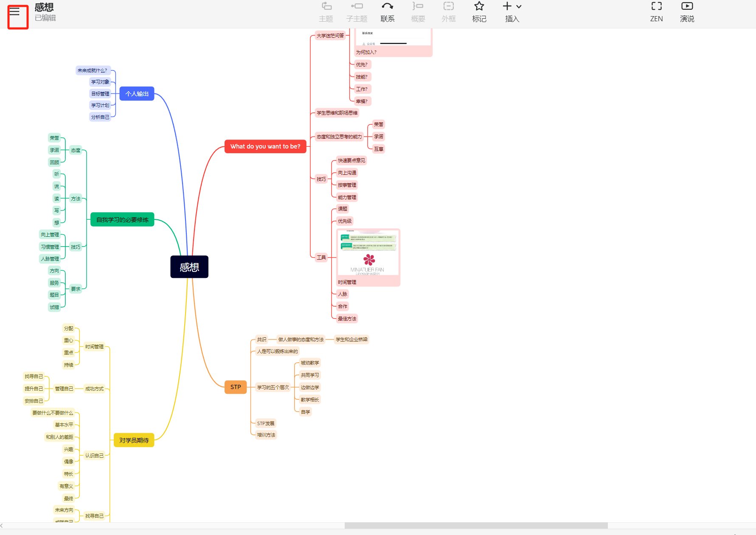
Task: Start 演说 presentation mode
Action: [x=687, y=12]
